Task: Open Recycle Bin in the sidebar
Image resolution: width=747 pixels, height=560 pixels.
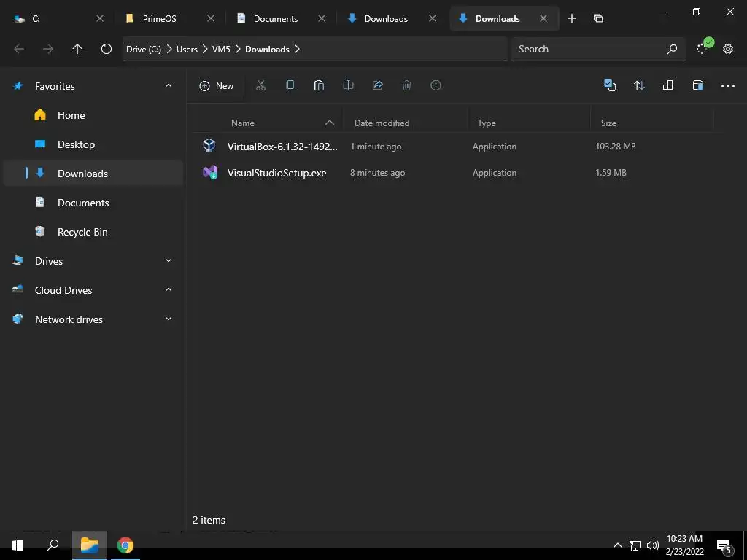Action: (93, 232)
